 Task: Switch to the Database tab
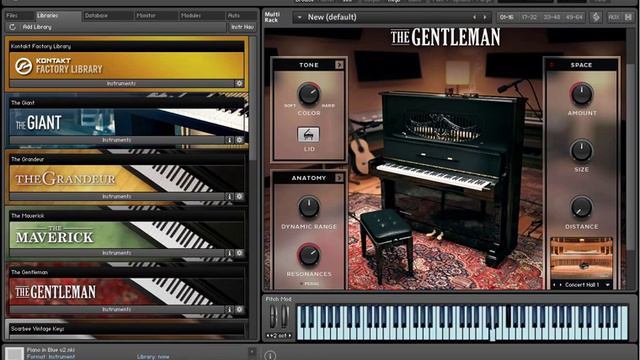click(107, 16)
